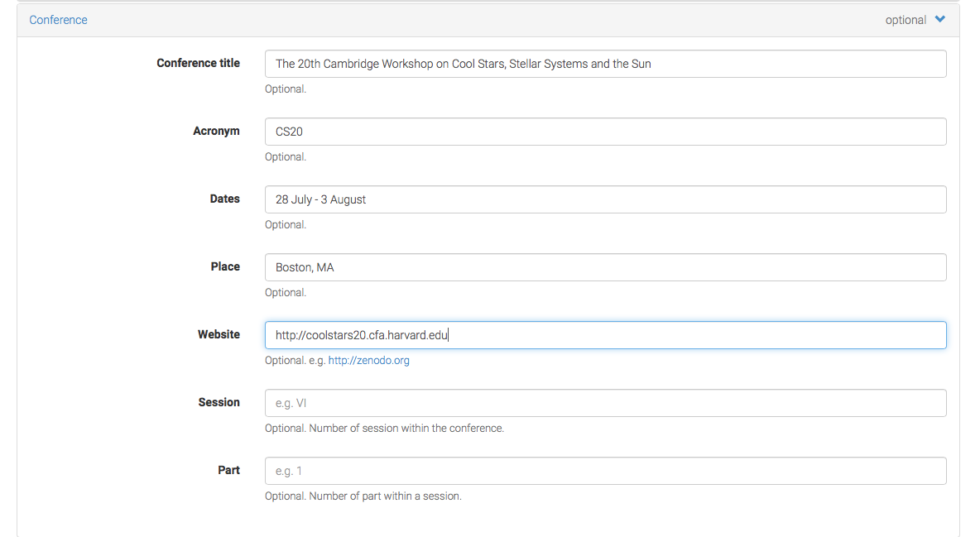Click the 'Dates' field label
980x537 pixels.
(224, 199)
